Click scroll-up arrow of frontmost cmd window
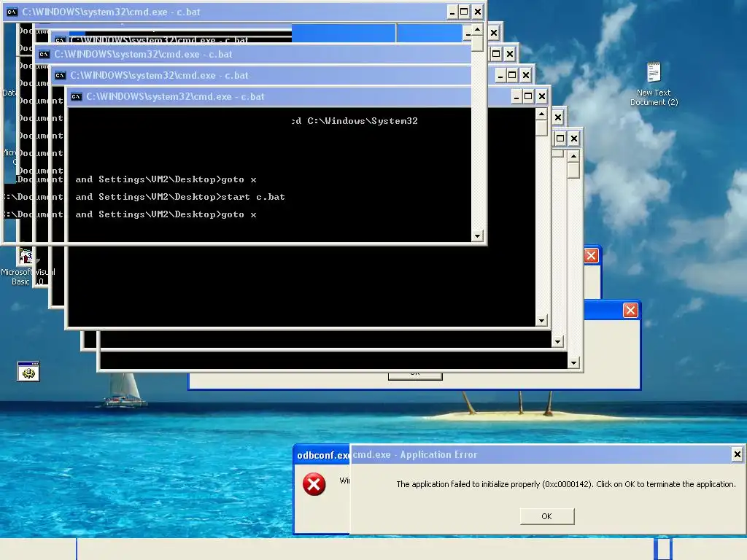747x560 pixels. point(477,30)
